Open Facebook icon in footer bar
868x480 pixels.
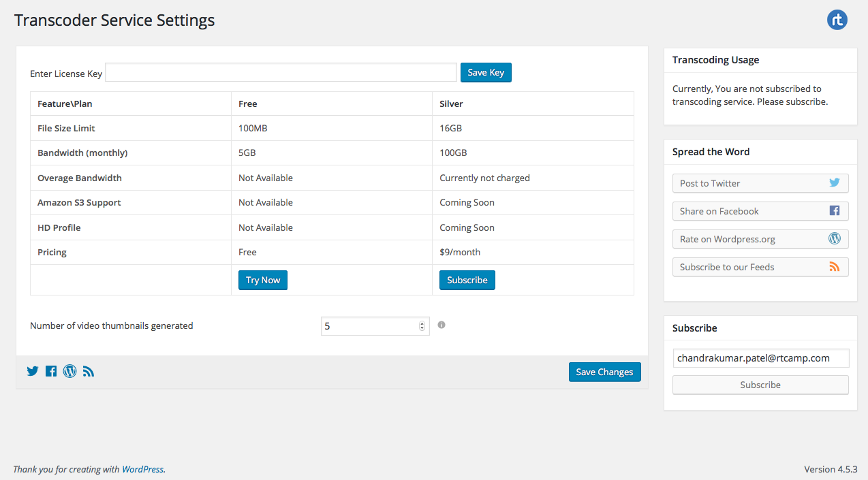pos(51,371)
